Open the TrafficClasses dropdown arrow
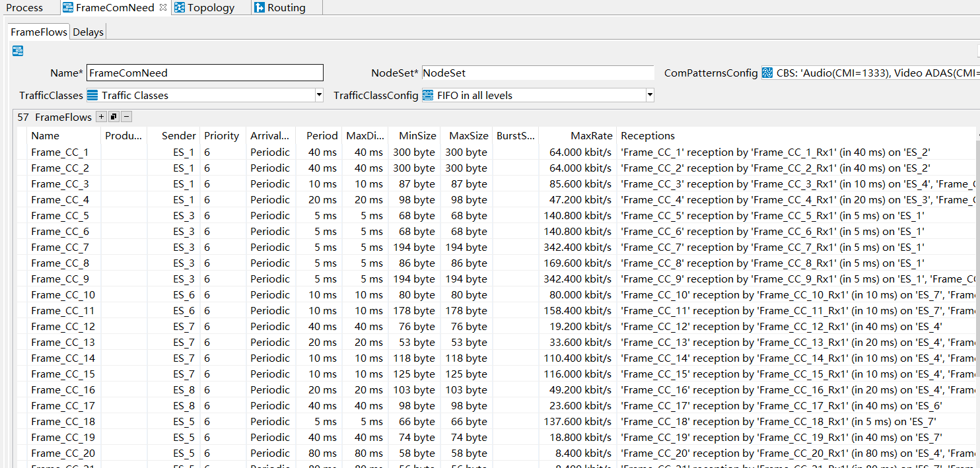 point(319,95)
